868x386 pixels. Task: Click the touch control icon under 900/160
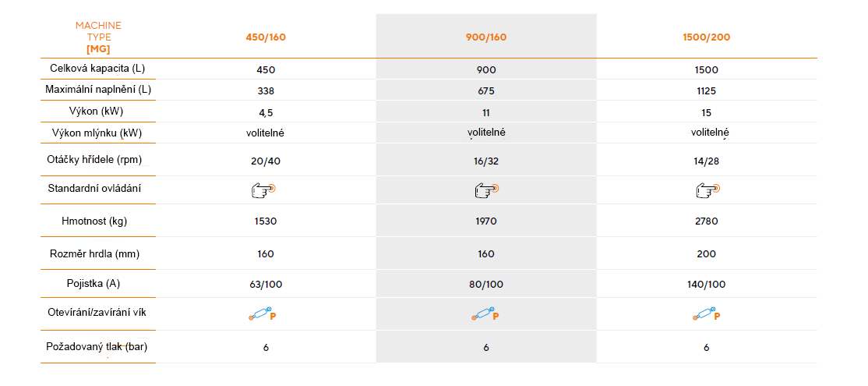point(486,189)
